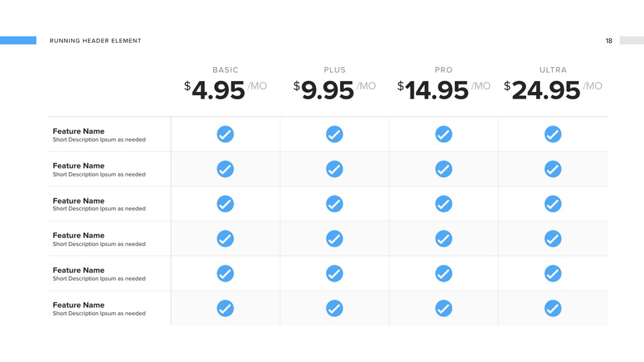Select the ULTRA plan column heading
Screen dimensions: 644x362
553,70
